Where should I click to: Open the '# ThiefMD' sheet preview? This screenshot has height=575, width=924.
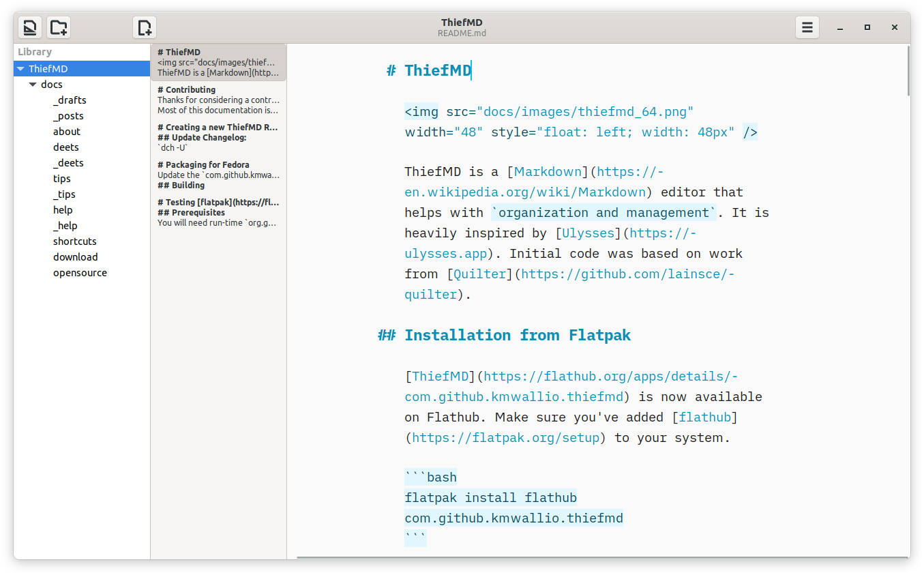(x=218, y=62)
